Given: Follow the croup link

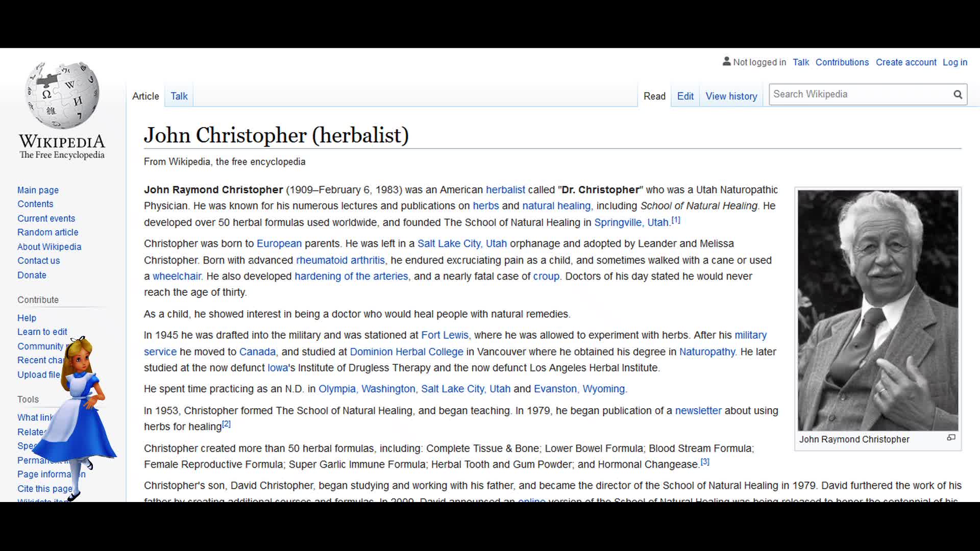Looking at the screenshot, I should tap(546, 276).
